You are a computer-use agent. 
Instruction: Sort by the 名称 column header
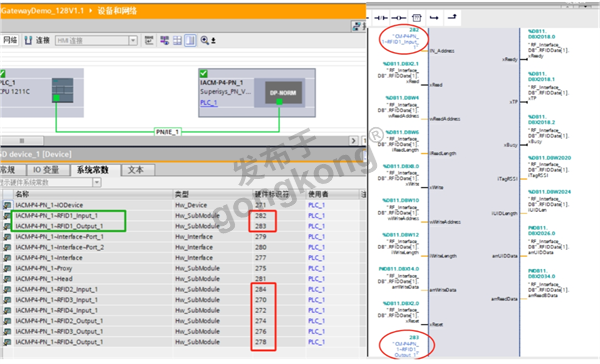[x=23, y=194]
